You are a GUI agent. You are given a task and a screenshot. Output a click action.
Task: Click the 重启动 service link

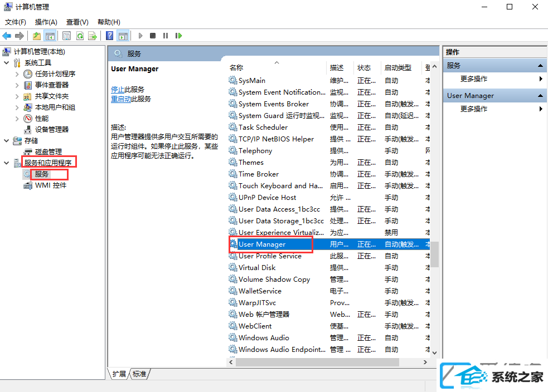click(x=121, y=99)
